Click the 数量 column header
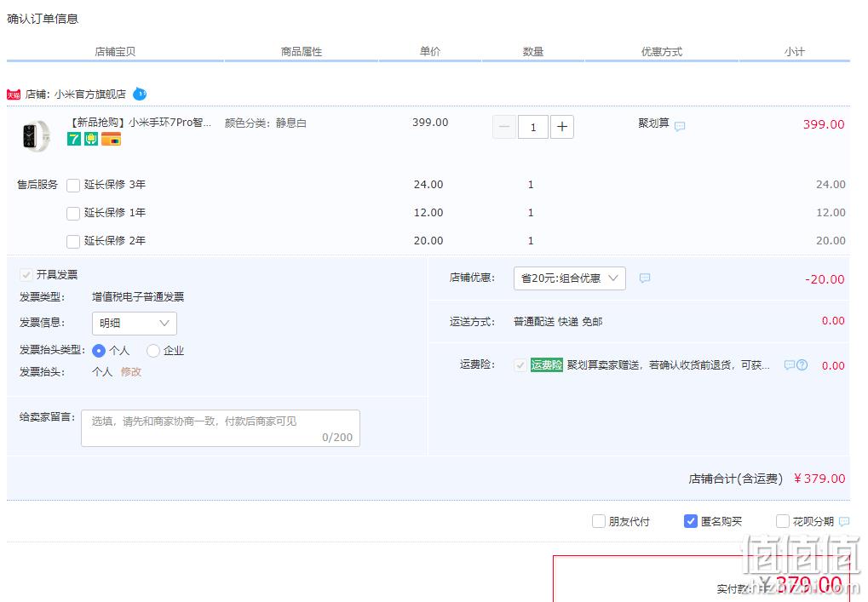The width and height of the screenshot is (868, 602). click(533, 51)
